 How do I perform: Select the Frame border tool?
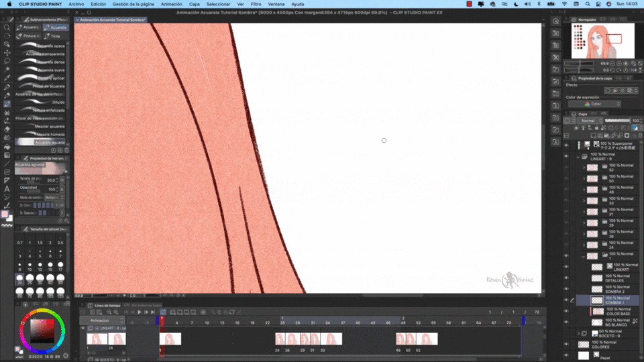click(x=7, y=172)
